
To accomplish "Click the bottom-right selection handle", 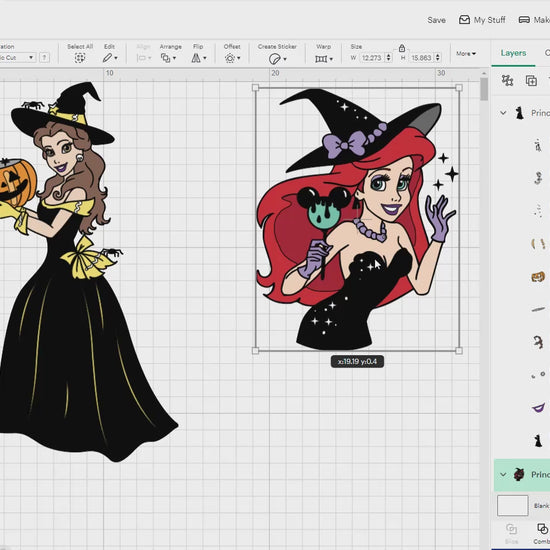I will pyautogui.click(x=459, y=350).
